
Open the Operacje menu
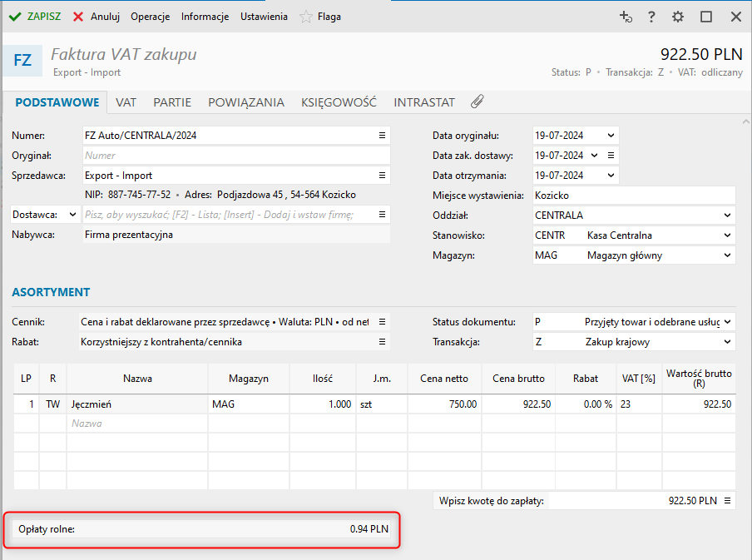[x=151, y=17]
